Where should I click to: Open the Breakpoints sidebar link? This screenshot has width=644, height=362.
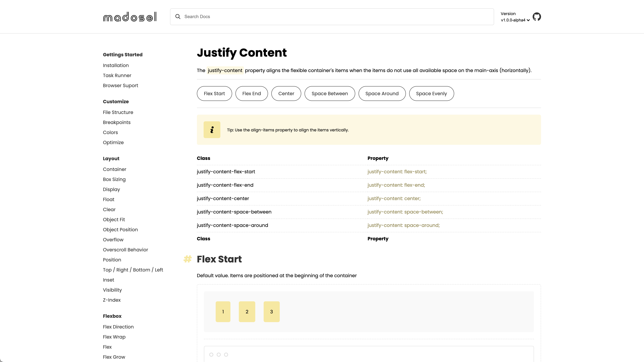[x=117, y=122]
